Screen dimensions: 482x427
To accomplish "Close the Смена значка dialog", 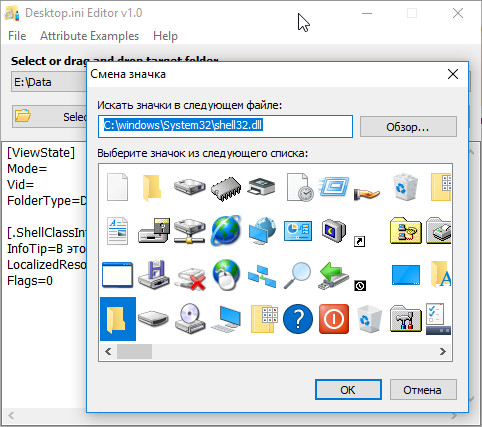I will pyautogui.click(x=453, y=74).
